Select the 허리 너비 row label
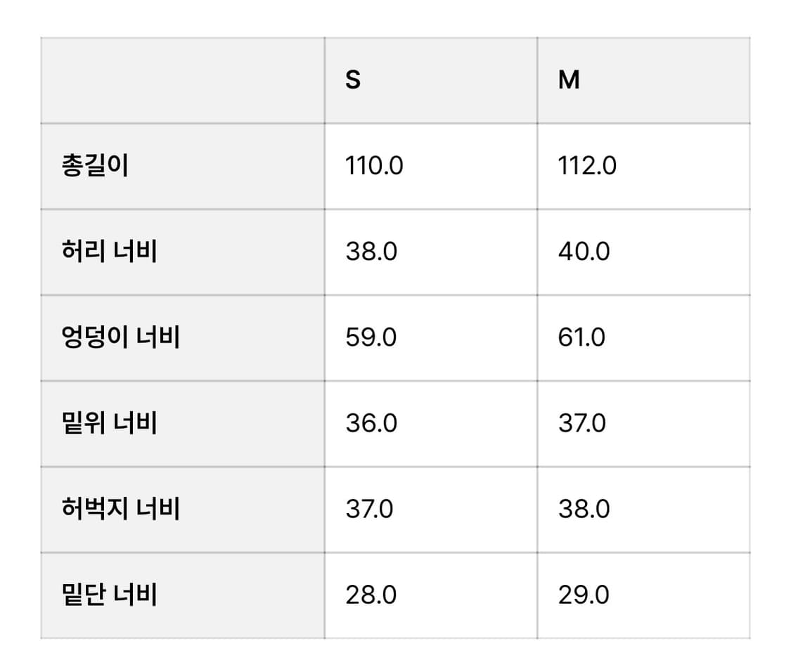 [109, 252]
